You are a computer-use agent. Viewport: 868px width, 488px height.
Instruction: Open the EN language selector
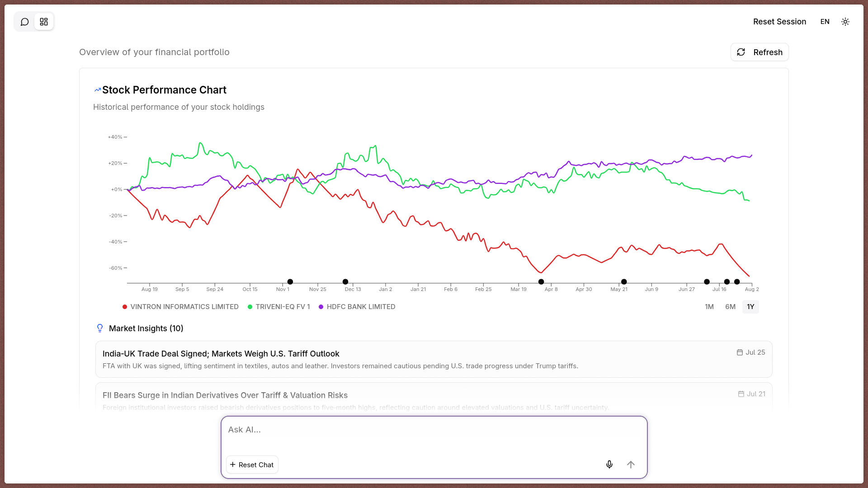click(825, 22)
